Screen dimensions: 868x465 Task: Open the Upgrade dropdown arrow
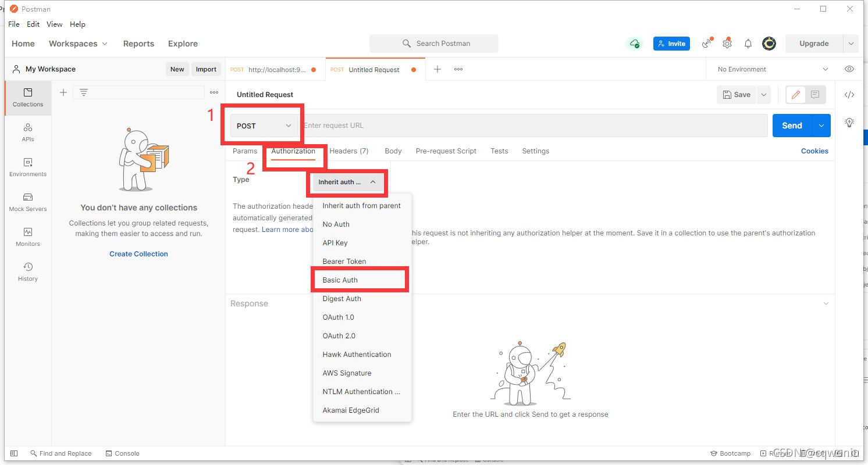pos(851,44)
